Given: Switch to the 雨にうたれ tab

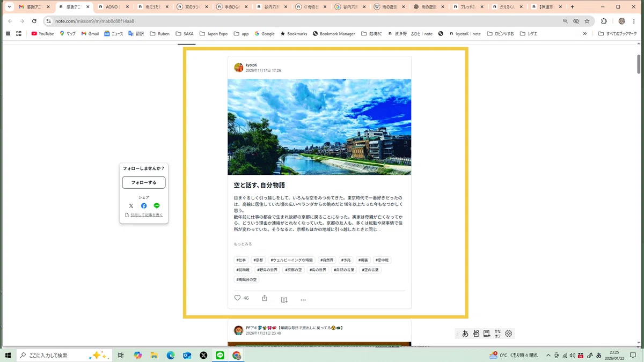Looking at the screenshot, I should coord(153,7).
